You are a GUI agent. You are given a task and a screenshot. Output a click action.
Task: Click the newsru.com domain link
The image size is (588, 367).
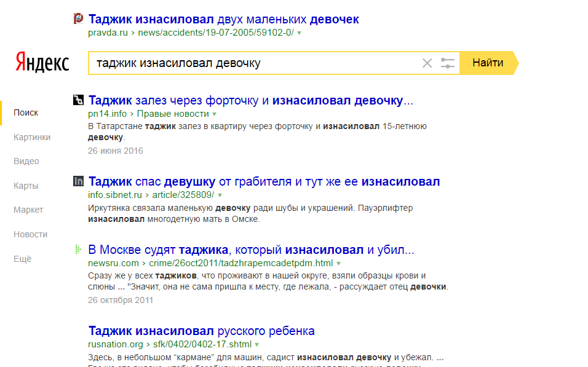tap(113, 263)
